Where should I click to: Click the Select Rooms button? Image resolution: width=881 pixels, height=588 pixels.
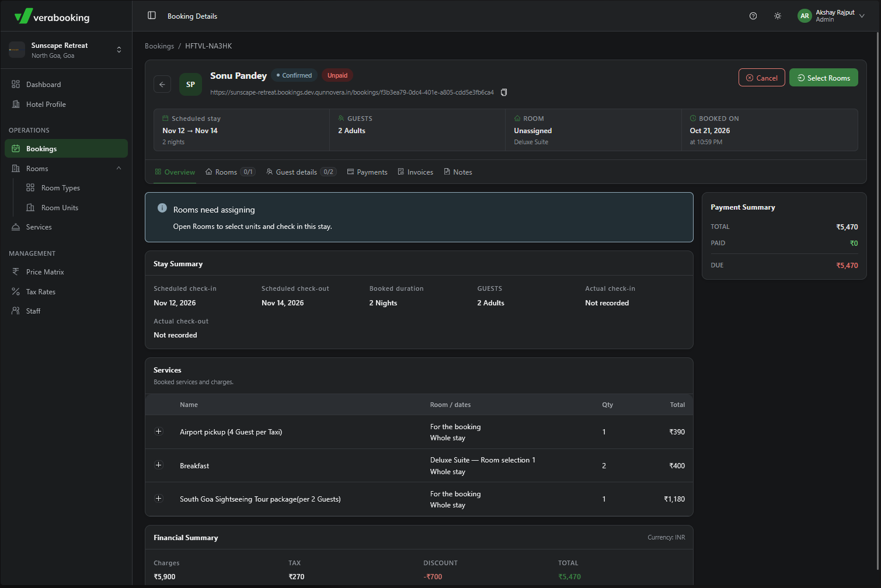click(x=824, y=78)
